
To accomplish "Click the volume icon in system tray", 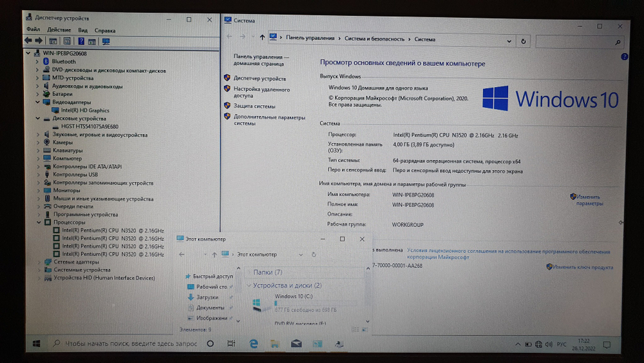I will [x=549, y=344].
